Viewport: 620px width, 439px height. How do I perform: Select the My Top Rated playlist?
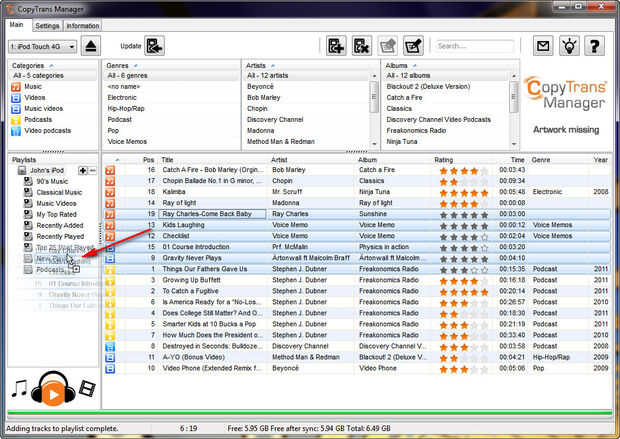pos(56,214)
